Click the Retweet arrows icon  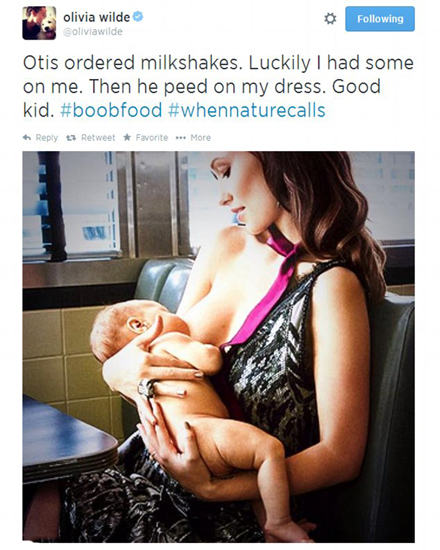(x=72, y=138)
